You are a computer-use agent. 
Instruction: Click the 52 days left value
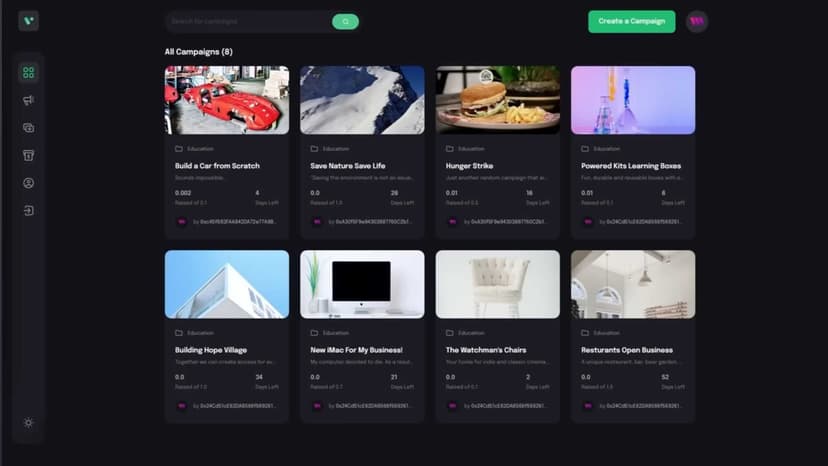click(x=665, y=377)
